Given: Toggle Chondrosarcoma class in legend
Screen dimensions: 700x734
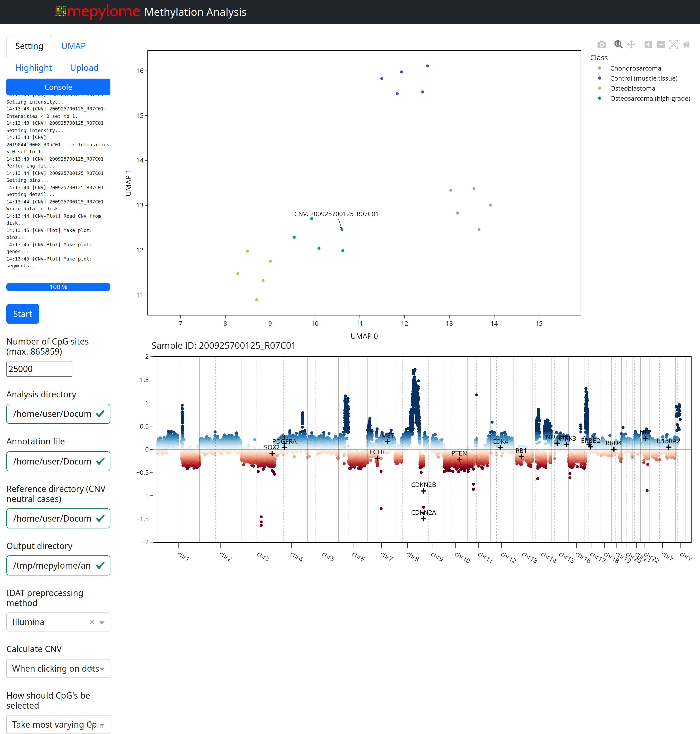Looking at the screenshot, I should click(635, 68).
